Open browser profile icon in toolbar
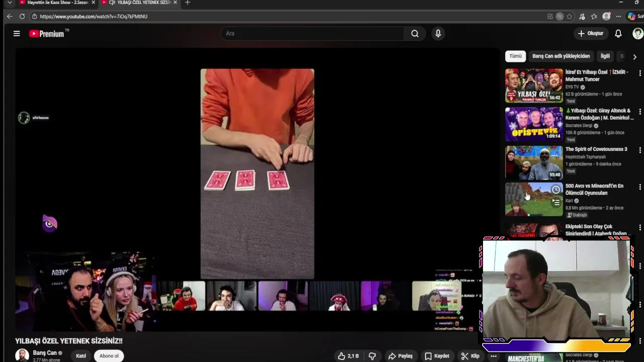Viewport: 644px width, 362px height. pos(606,17)
